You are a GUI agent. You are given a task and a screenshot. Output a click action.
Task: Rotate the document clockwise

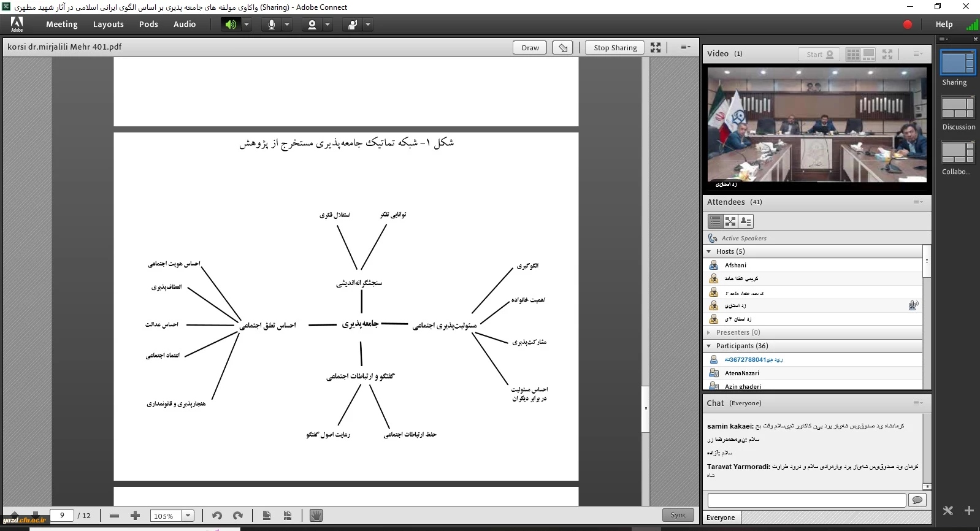pyautogui.click(x=238, y=516)
